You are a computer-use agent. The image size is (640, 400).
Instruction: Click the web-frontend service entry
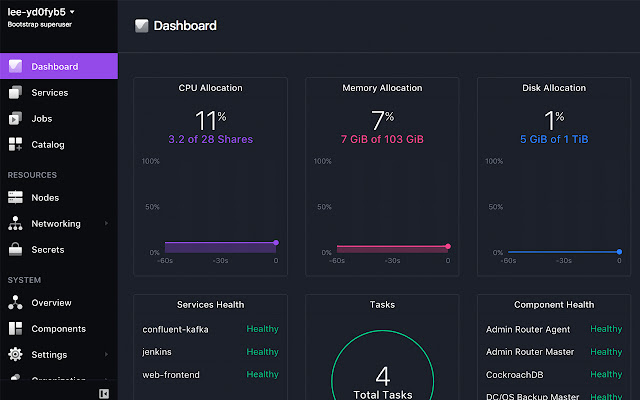pos(171,375)
